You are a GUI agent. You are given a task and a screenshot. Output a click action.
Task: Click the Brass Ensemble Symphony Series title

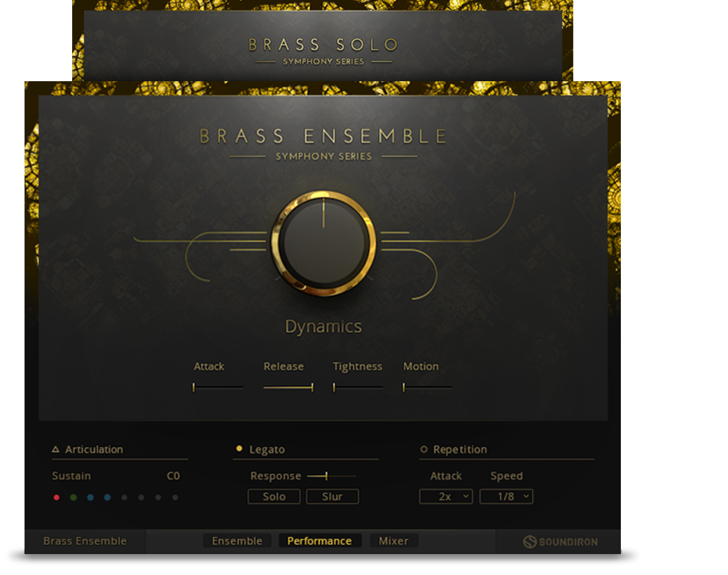click(x=323, y=143)
